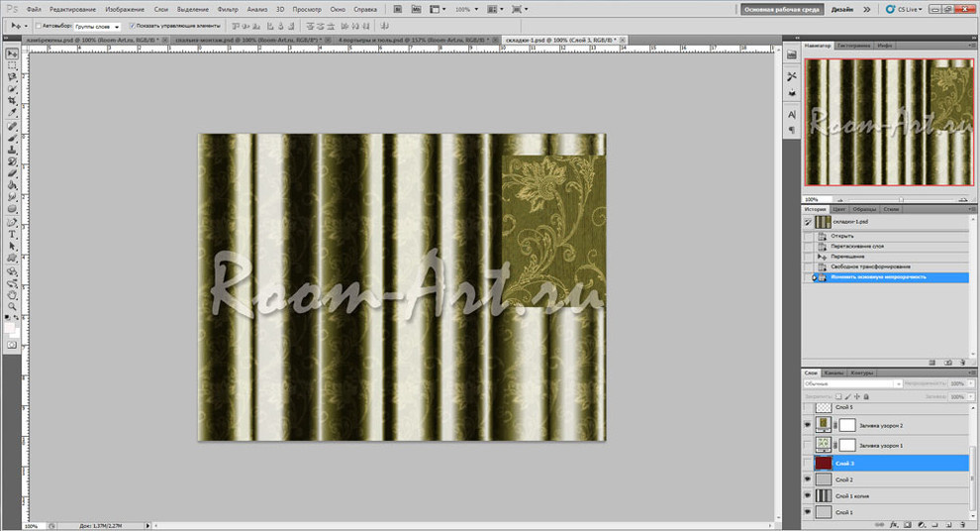Hide the Заливка узором 2 layer
Screen dimensions: 980x531
(x=808, y=425)
